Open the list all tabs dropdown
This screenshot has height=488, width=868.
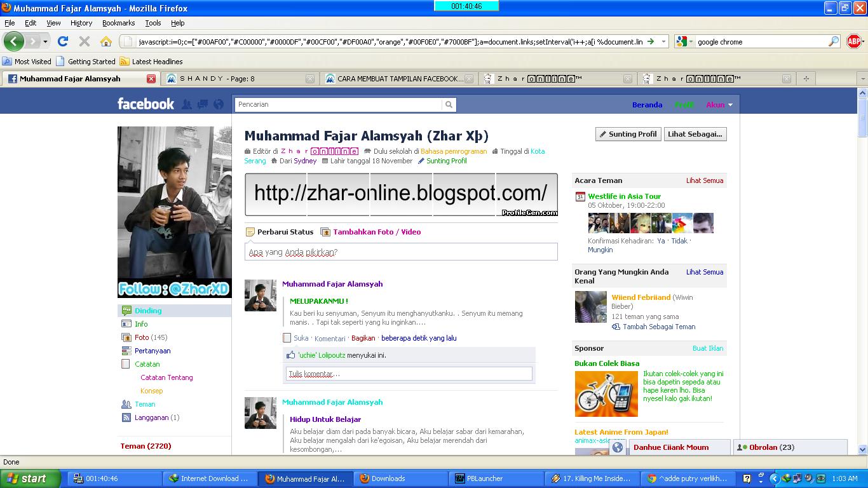point(862,79)
